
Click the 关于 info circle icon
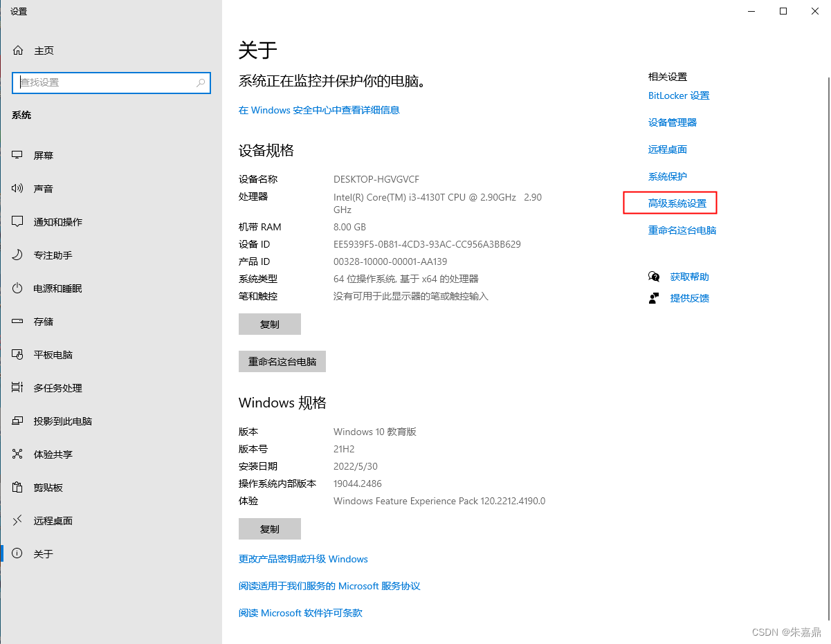(x=18, y=554)
